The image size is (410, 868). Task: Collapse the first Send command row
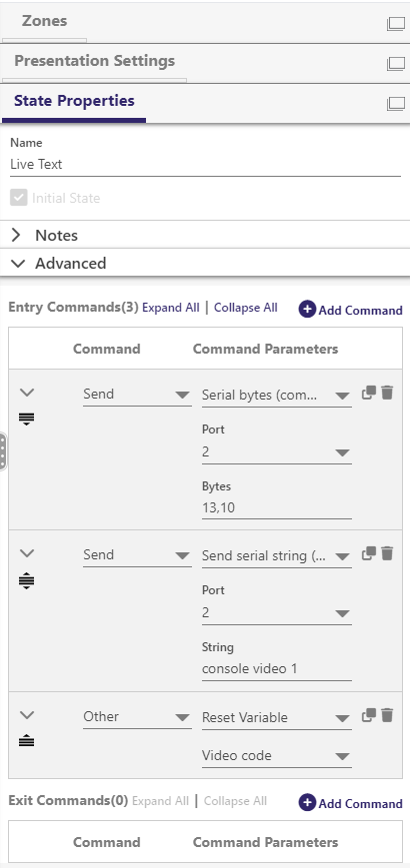(27, 393)
